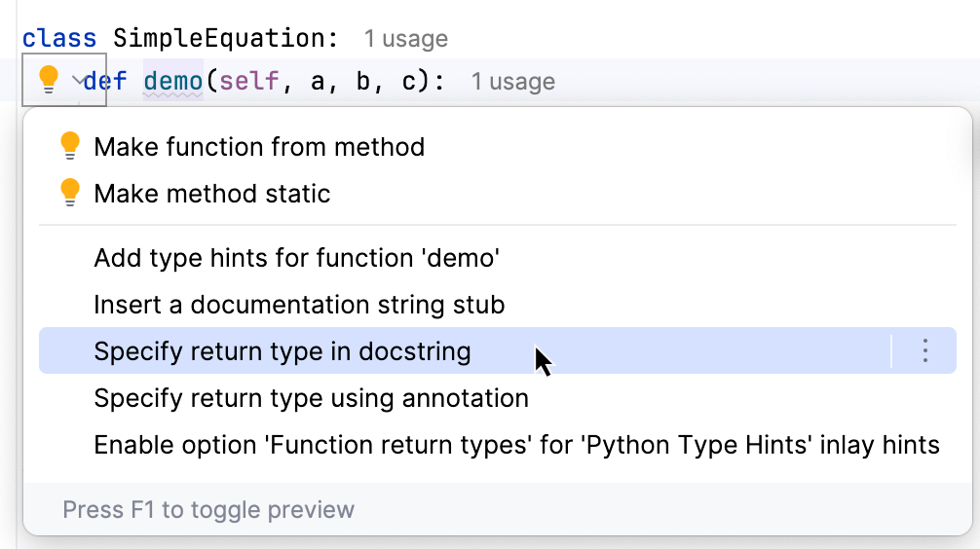This screenshot has height=549, width=980.
Task: Choose 'Specify return type using annotation'
Action: [311, 398]
